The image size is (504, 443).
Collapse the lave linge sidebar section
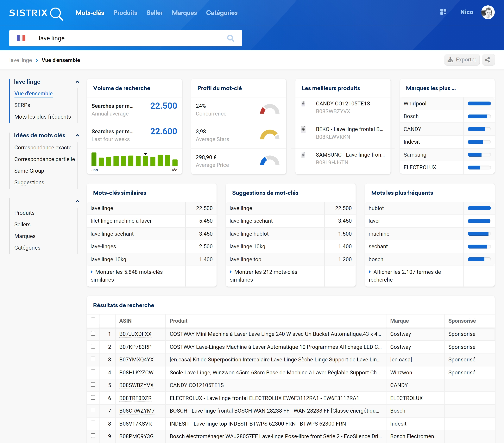77,82
